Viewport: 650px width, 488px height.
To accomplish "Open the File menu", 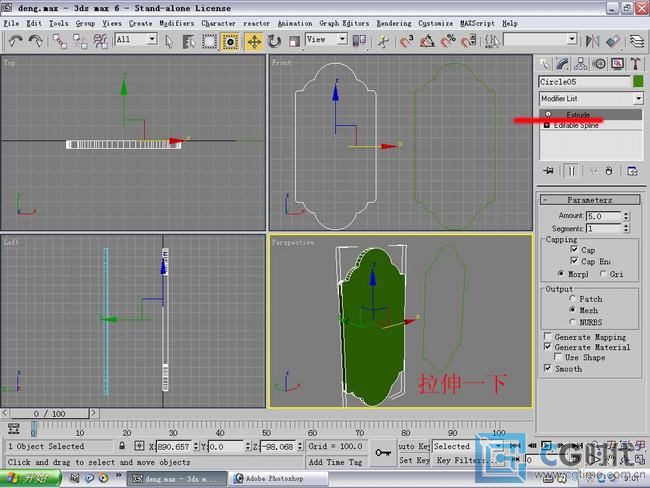I will (11, 23).
